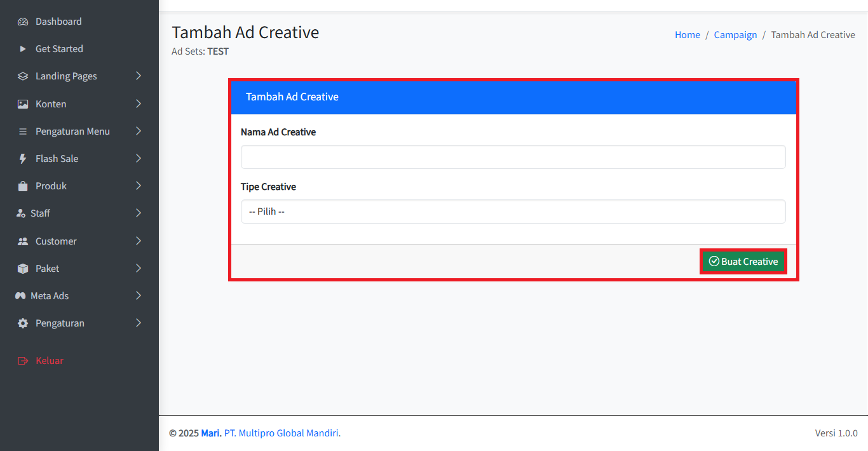Click the Dashboard speedometer icon
The width and height of the screenshot is (868, 451).
23,22
